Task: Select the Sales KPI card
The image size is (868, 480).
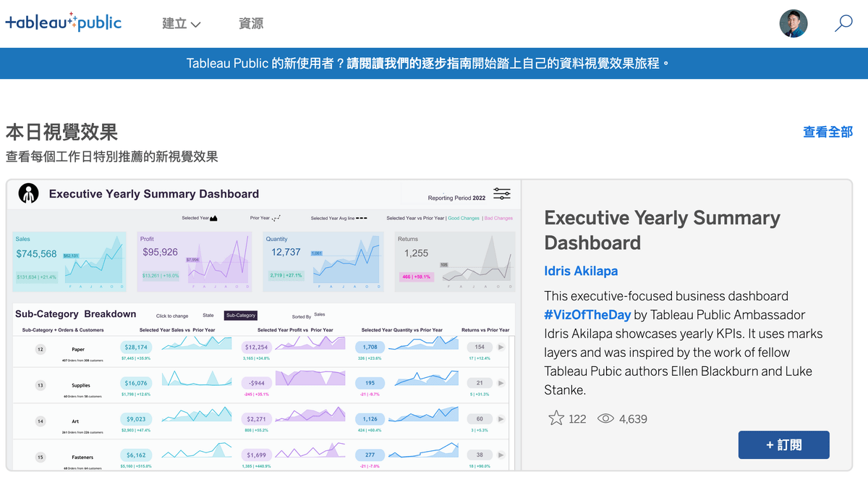Action: pos(69,261)
